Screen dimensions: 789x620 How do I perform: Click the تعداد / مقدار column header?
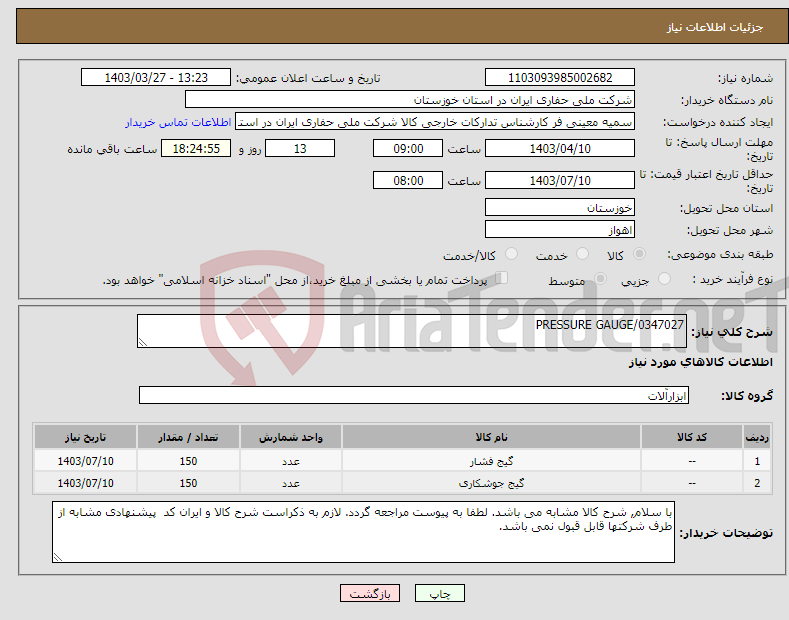[x=188, y=437]
